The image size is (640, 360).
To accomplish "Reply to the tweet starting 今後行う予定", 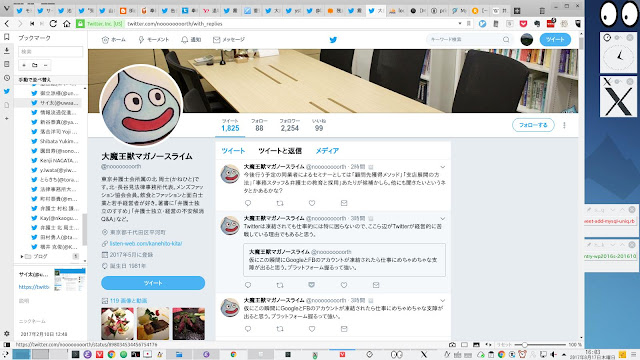I will [248, 203].
